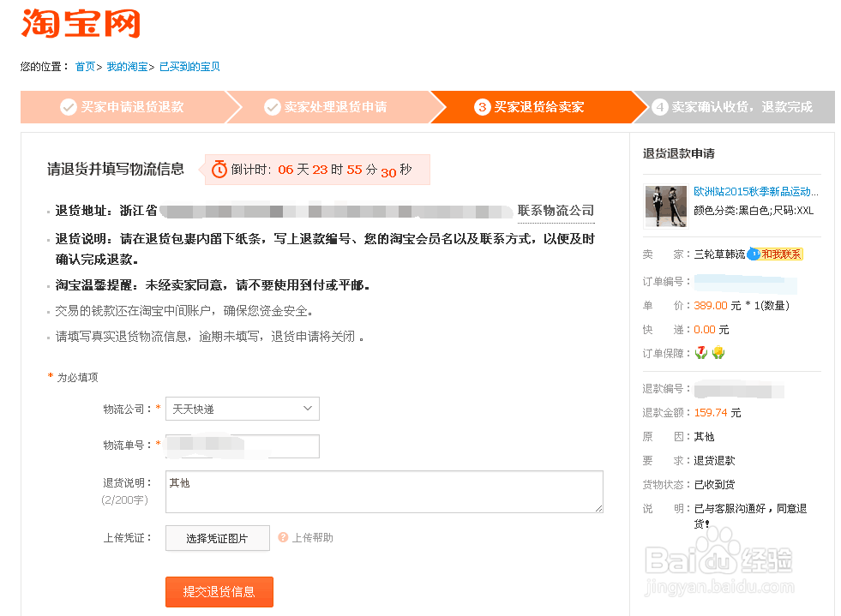Viewport: 841px width, 616px height.
Task: Click the 退货退款 request value
Action: pos(714,461)
